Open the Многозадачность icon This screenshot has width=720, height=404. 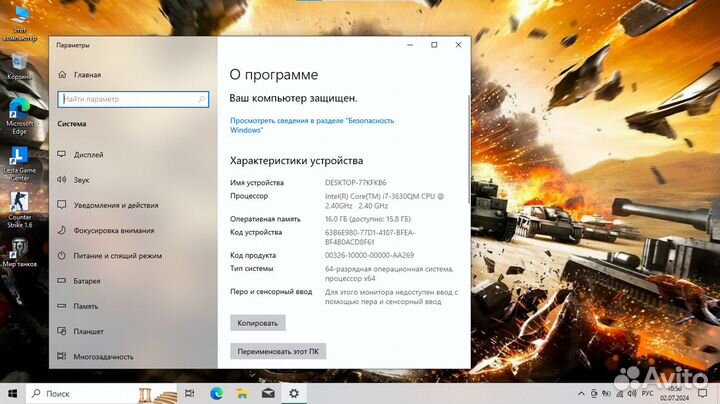point(62,356)
